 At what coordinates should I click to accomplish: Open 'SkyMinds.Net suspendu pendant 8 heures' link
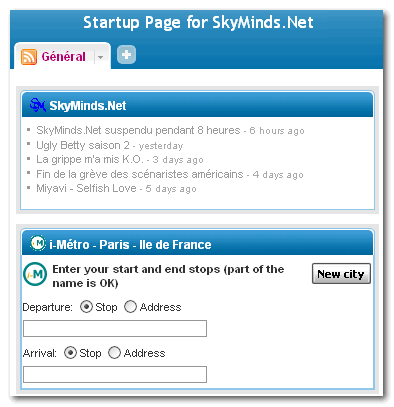click(138, 130)
